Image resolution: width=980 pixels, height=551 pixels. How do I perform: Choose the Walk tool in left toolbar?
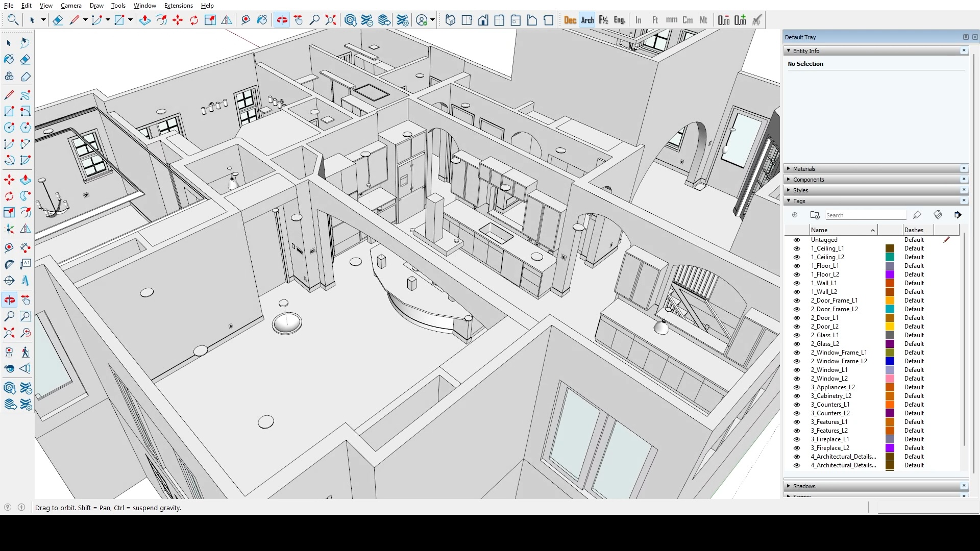coord(26,353)
